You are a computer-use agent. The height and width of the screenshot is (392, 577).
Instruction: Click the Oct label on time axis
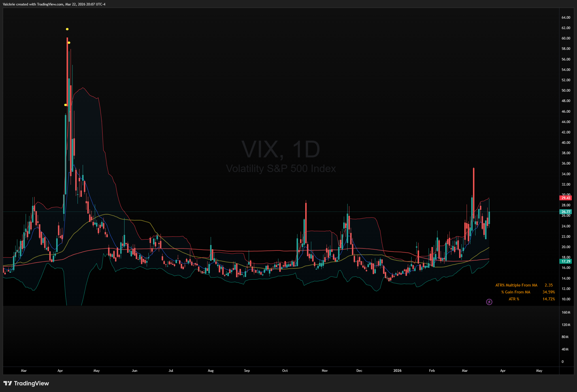285,371
